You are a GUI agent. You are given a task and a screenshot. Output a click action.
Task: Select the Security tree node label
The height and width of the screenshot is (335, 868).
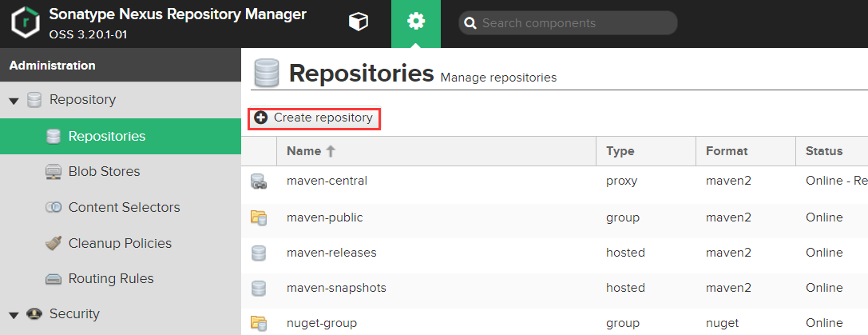[74, 314]
